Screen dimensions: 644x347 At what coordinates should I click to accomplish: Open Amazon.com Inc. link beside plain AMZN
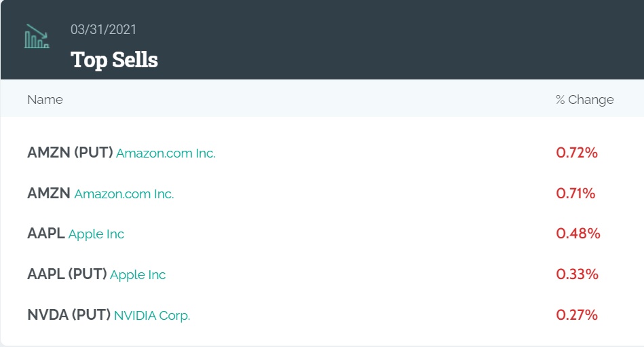pos(124,194)
